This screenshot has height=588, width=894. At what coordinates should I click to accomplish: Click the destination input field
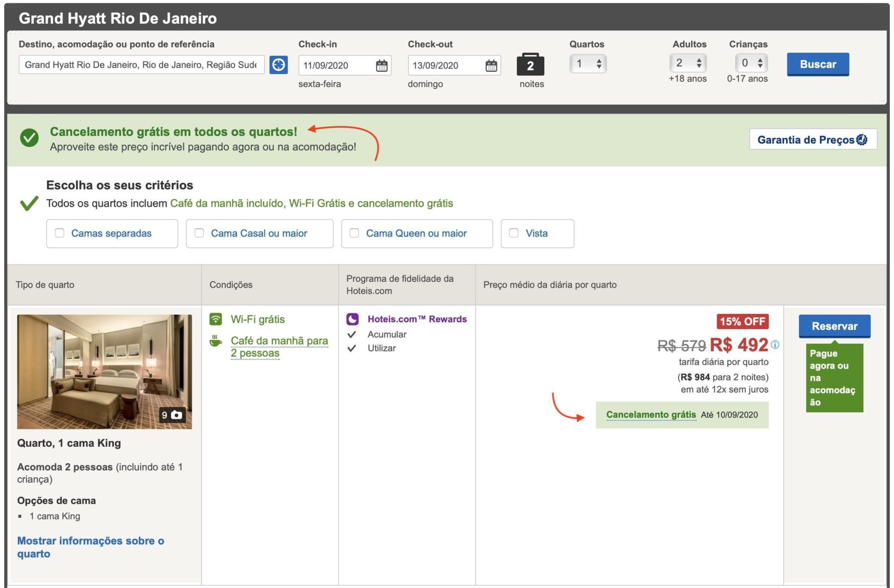click(x=142, y=65)
